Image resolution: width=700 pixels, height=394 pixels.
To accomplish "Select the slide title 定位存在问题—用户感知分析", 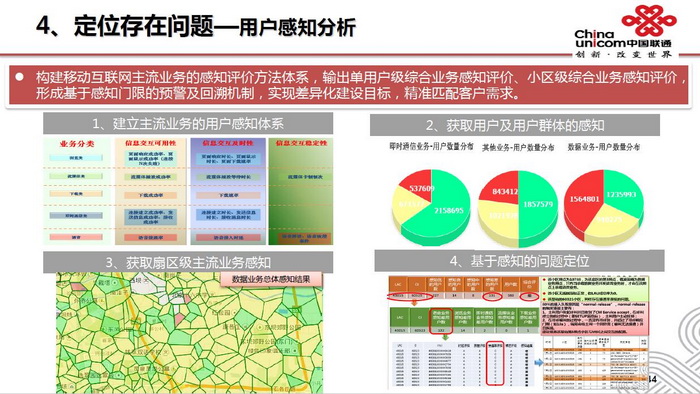I will (215, 26).
